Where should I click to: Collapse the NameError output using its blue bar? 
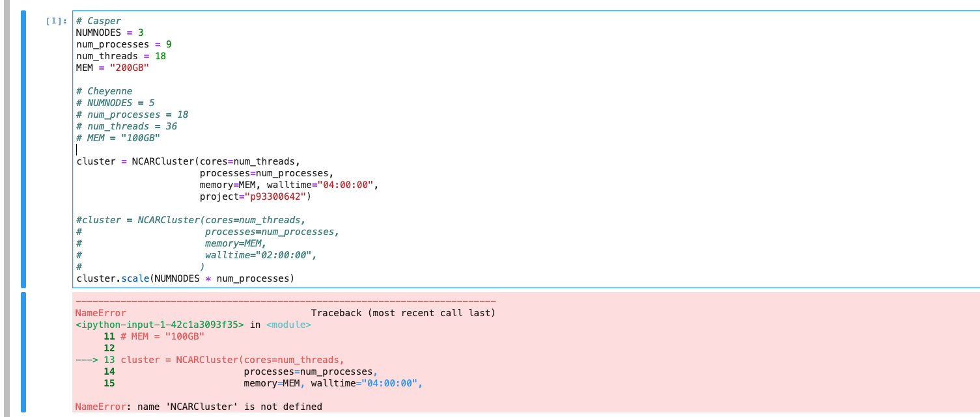23,353
